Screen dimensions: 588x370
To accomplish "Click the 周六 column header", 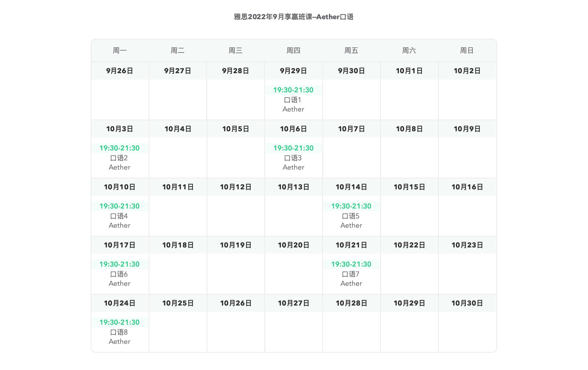I will tap(409, 51).
